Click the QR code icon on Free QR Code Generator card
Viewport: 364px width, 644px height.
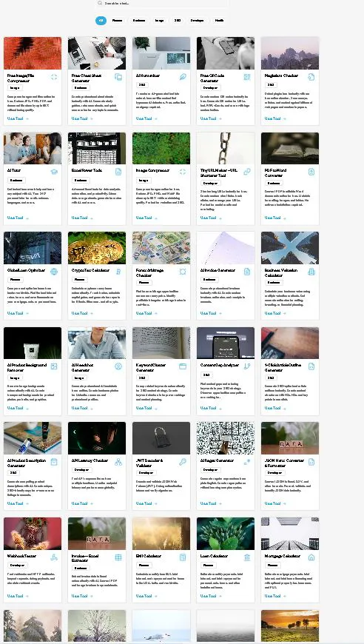coord(247,77)
